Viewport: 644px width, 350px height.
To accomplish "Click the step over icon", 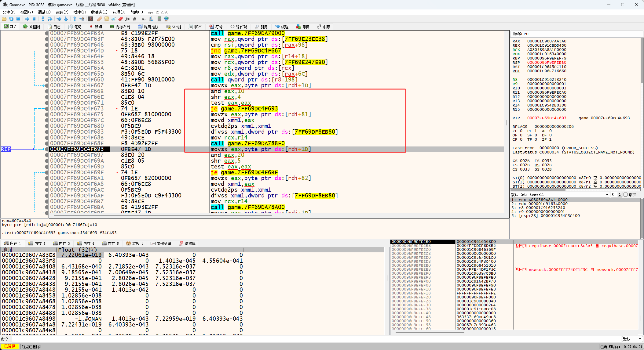I will coord(50,19).
